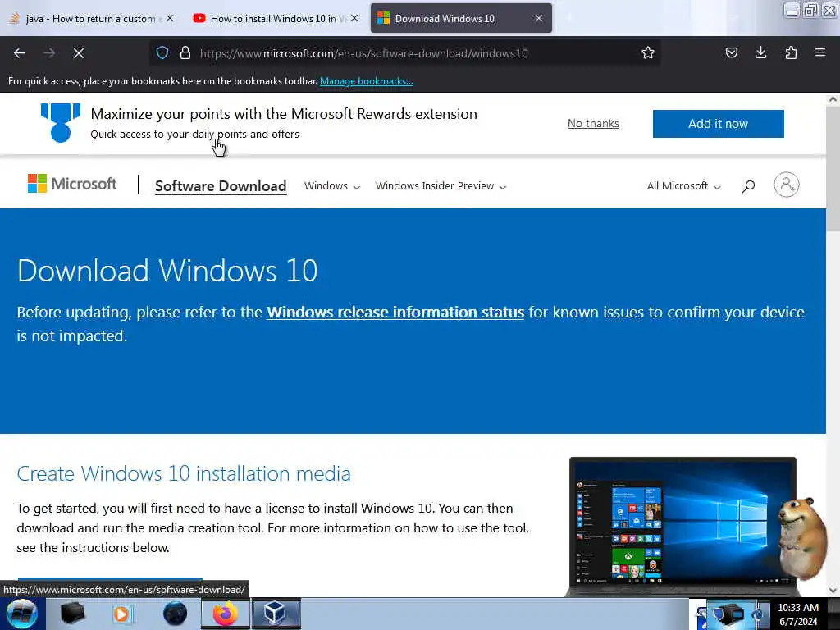
Task: Click the Microsoft Rewards medal icon
Action: pos(61,123)
